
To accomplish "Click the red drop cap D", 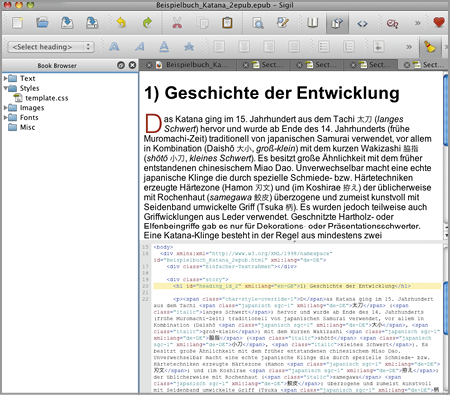I will tap(153, 123).
